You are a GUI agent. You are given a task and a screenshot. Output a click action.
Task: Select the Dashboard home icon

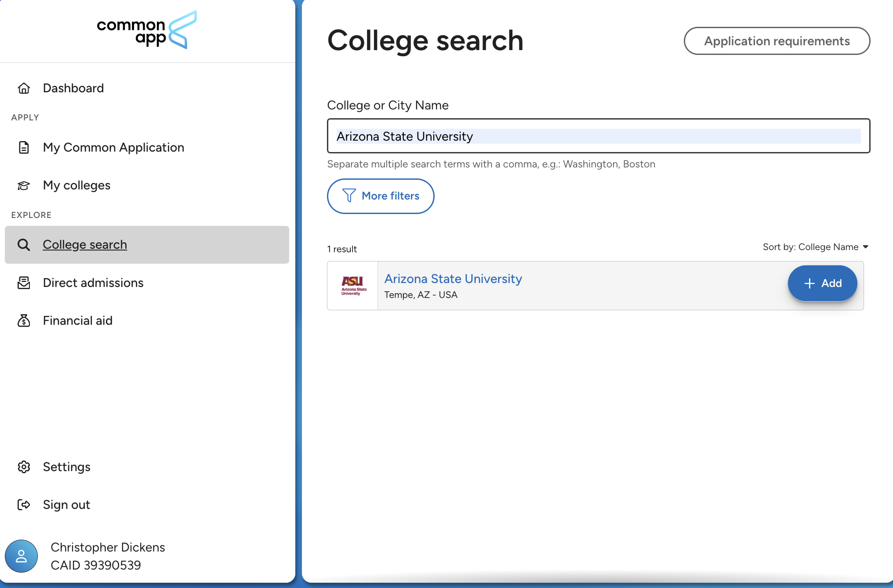coord(24,88)
